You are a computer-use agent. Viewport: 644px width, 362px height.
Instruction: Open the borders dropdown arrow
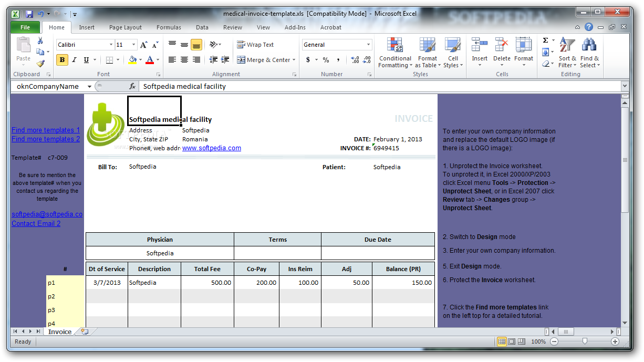tap(118, 60)
